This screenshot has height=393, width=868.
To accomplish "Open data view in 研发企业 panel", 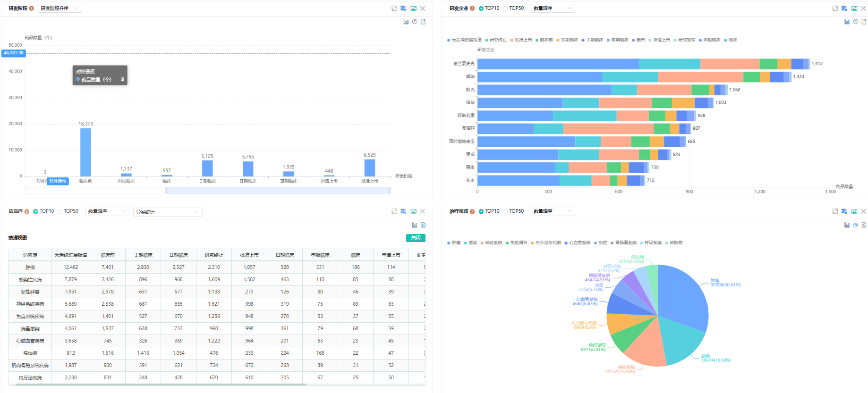I will [864, 22].
